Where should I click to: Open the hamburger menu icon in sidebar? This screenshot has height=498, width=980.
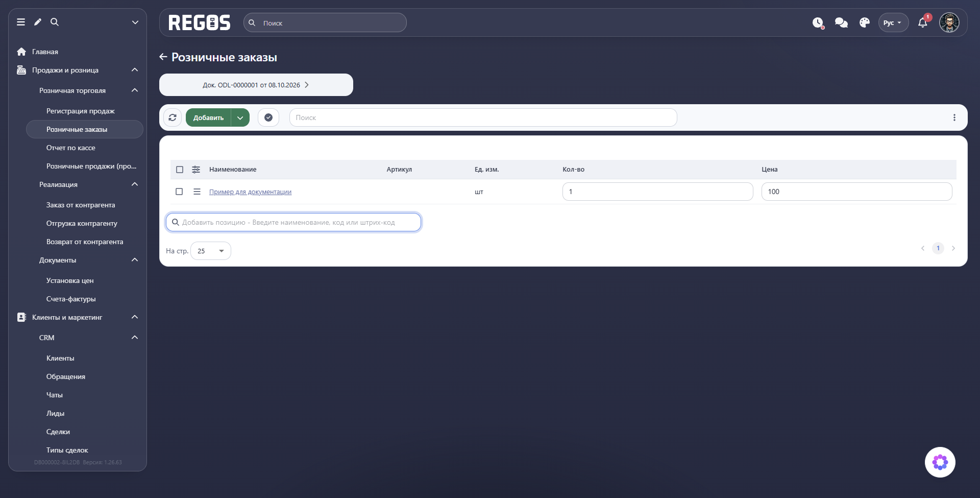pyautogui.click(x=21, y=22)
